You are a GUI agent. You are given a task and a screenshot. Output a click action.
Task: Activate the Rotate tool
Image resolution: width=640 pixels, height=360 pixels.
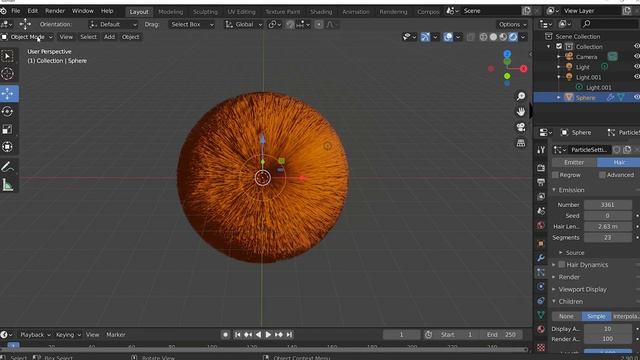click(7, 111)
